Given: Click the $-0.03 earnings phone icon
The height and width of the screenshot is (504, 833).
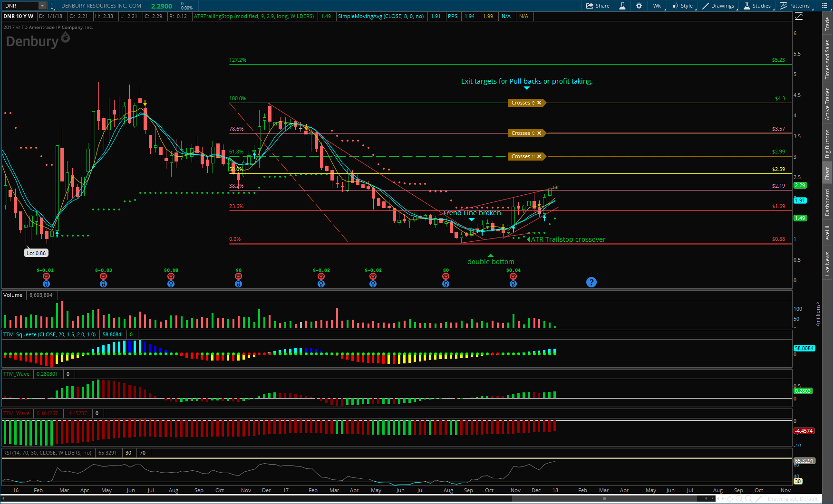Looking at the screenshot, I should coord(104,276).
